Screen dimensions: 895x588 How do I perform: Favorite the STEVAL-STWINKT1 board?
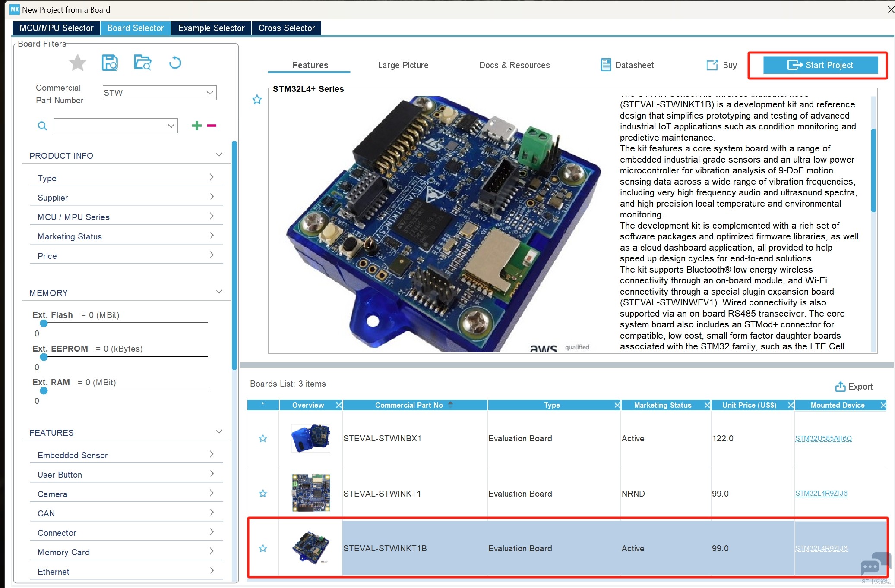263,494
